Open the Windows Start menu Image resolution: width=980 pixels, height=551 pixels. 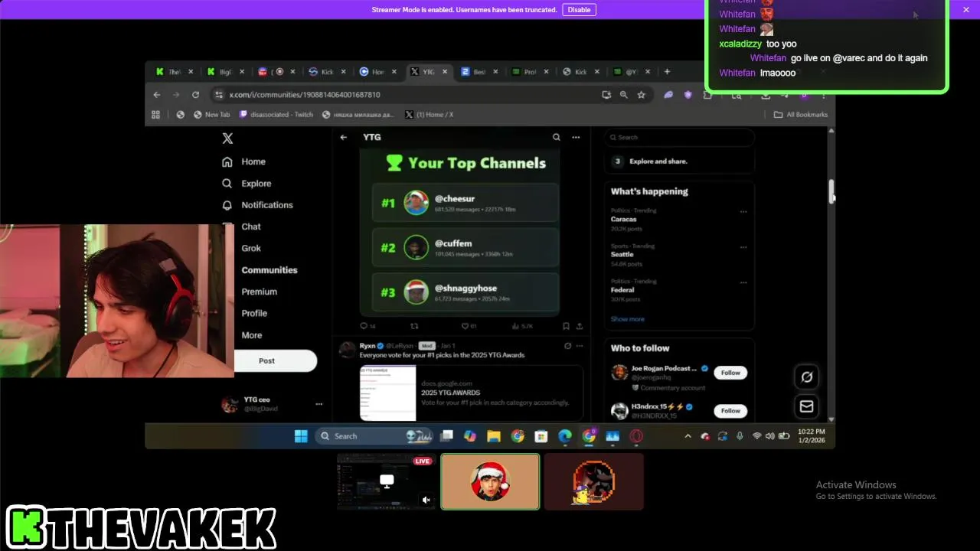pos(301,436)
